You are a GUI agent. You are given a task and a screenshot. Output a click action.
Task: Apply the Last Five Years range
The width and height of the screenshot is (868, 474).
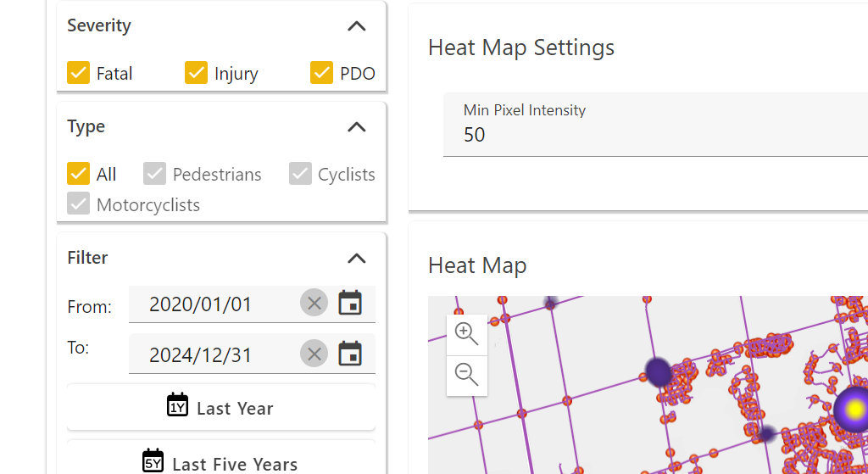pos(220,462)
